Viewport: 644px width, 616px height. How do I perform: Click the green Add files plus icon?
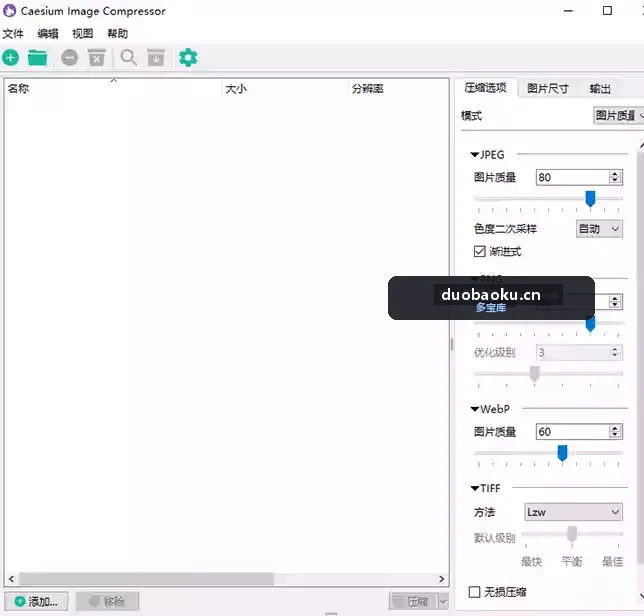(10, 58)
